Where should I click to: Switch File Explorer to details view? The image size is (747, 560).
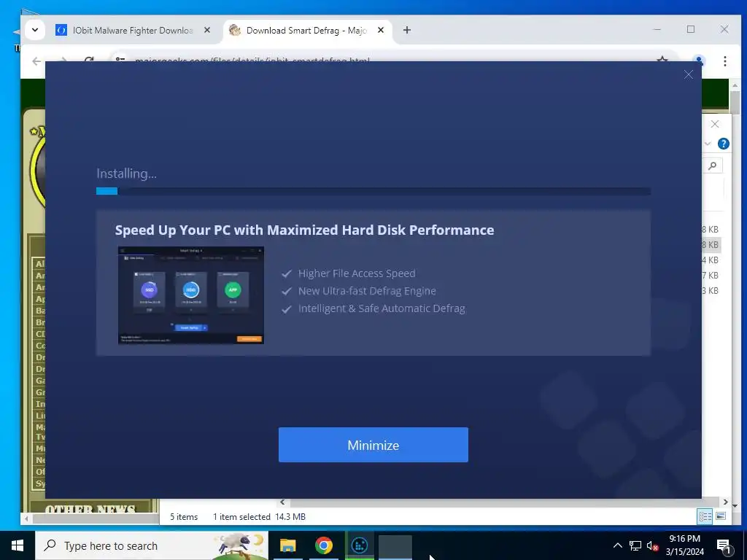tap(705, 516)
